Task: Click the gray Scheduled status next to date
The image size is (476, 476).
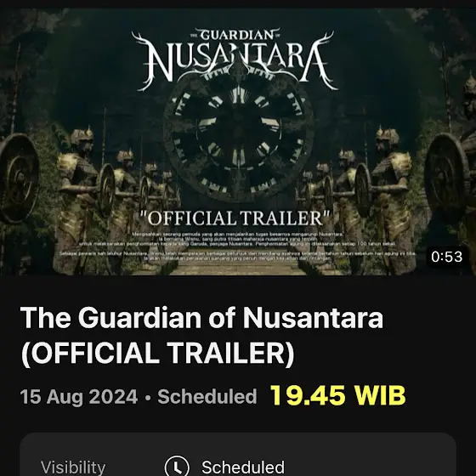Action: (207, 396)
